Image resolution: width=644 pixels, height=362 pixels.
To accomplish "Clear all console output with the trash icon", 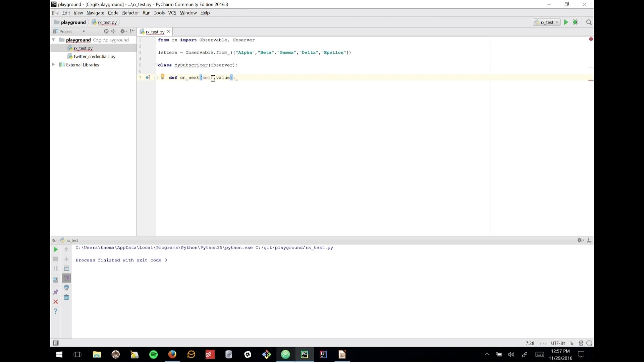I will tap(66, 297).
